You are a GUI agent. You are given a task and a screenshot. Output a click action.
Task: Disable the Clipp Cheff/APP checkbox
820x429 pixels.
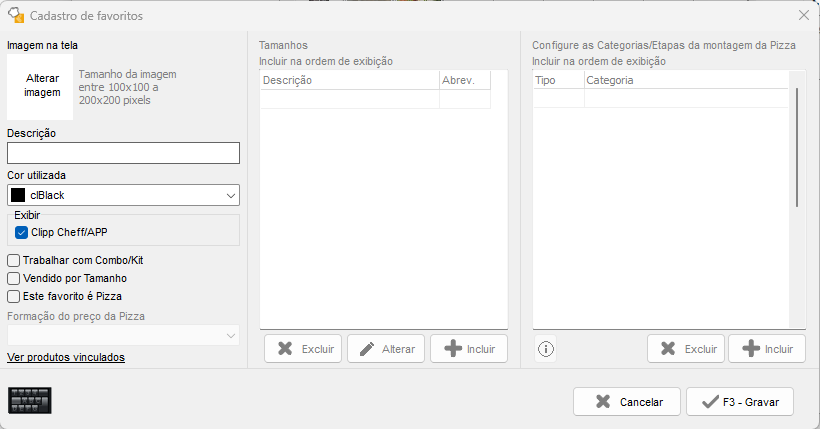(x=22, y=232)
